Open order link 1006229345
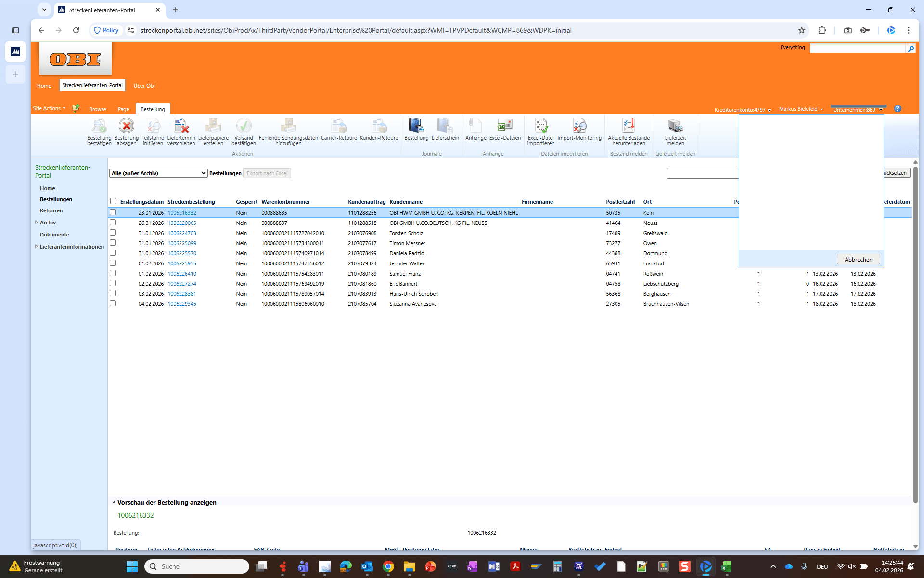This screenshot has width=924, height=578. click(182, 304)
